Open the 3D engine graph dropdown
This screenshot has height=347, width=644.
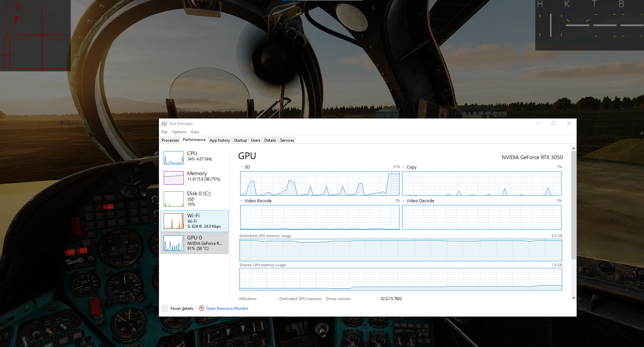coord(241,167)
